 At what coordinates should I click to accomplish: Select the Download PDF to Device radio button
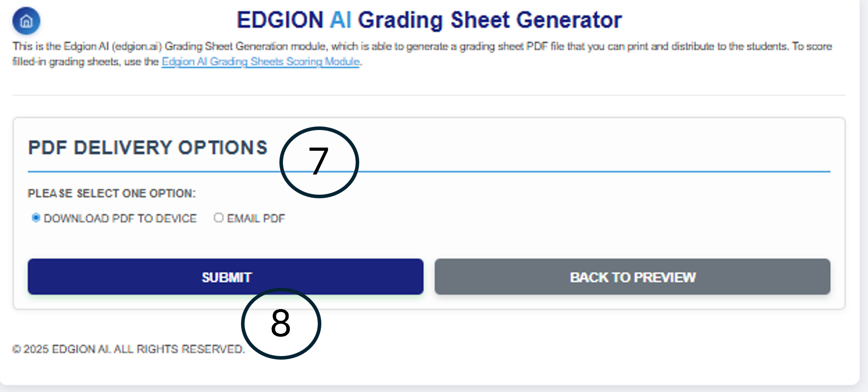36,218
